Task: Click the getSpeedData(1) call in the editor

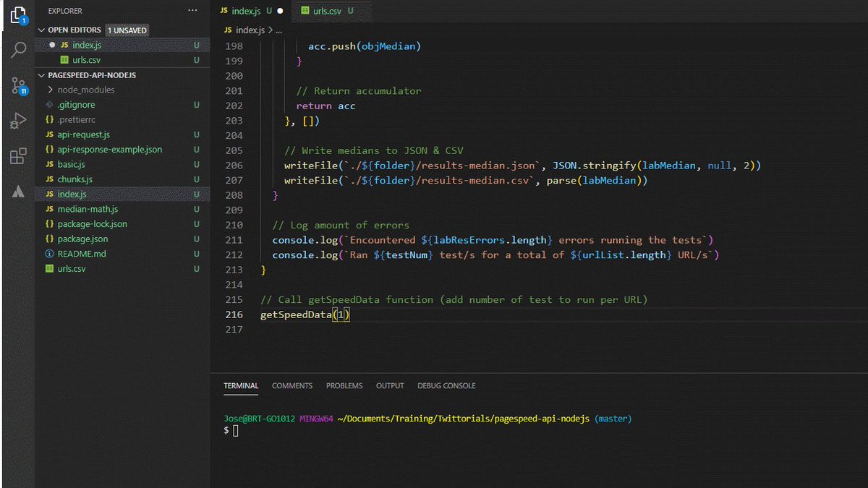Action: click(305, 314)
